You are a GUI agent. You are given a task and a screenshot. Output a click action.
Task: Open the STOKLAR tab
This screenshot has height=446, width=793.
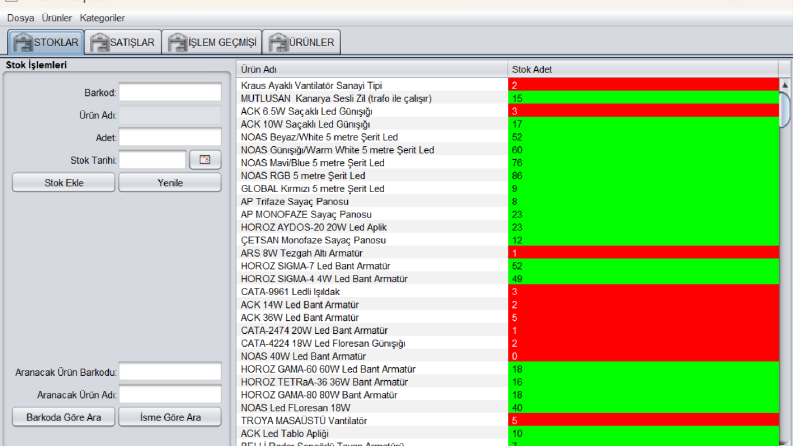pos(46,42)
